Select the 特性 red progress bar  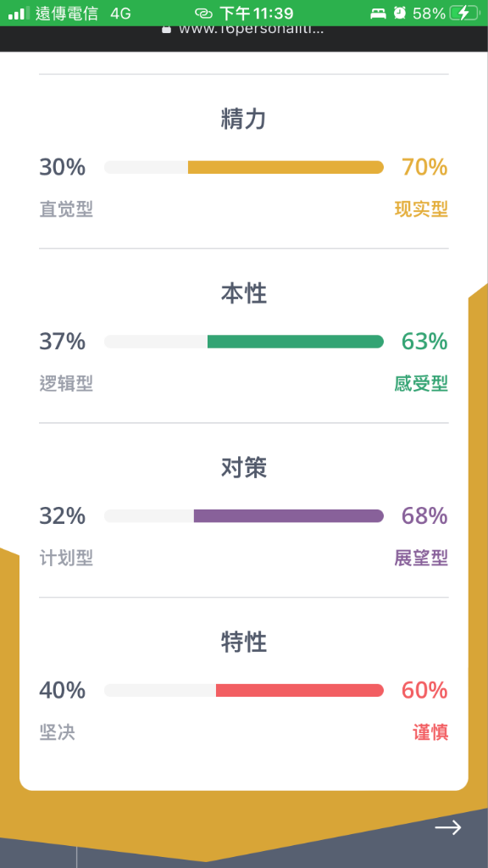244,690
